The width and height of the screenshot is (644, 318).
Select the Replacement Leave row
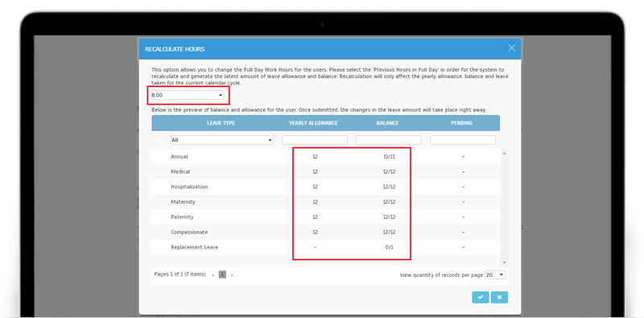point(326,247)
